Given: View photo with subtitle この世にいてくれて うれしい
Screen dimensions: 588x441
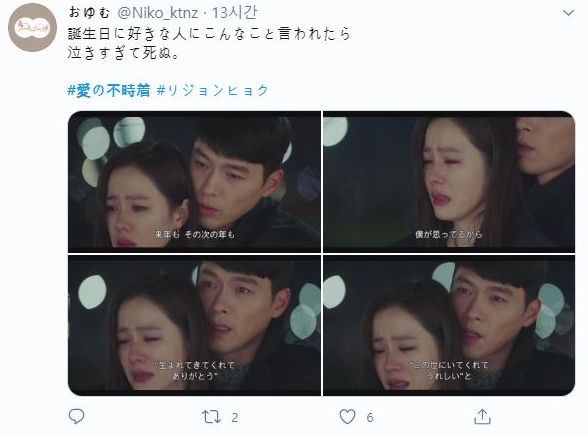Looking at the screenshot, I should [x=449, y=326].
